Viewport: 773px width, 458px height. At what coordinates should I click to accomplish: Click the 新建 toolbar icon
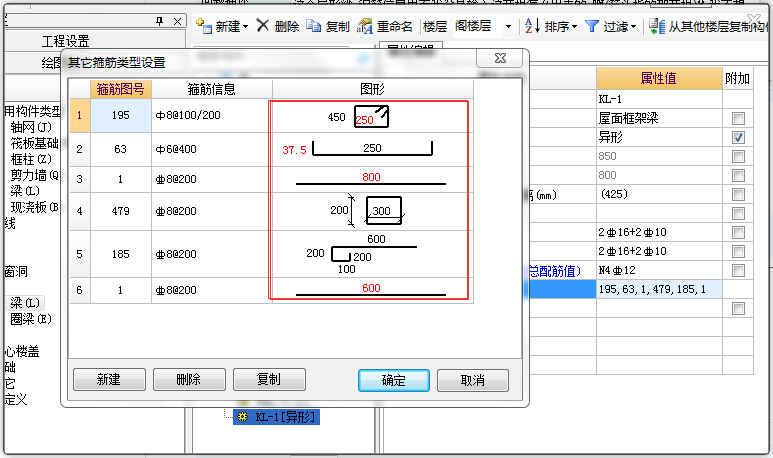click(203, 26)
